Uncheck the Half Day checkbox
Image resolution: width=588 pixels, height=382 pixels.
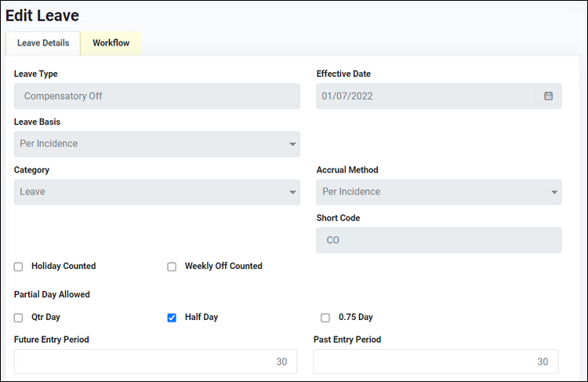pyautogui.click(x=172, y=318)
